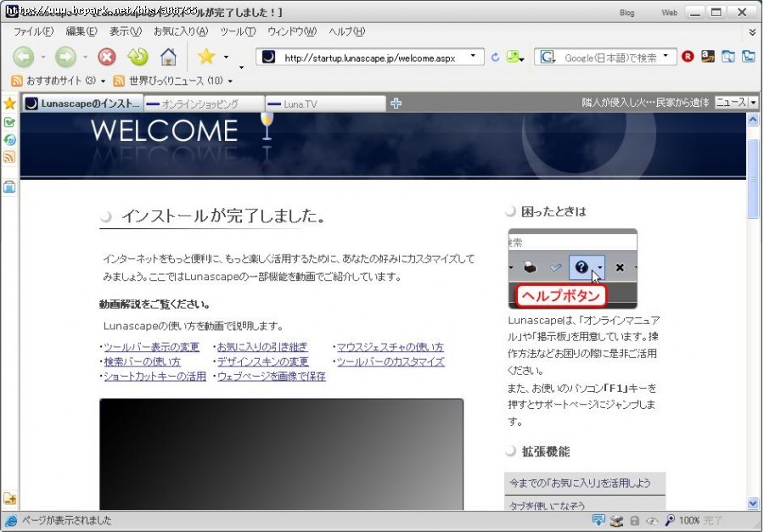Image resolution: width=764 pixels, height=532 pixels.
Task: Switch to Luna.TV tab
Action: click(x=325, y=104)
